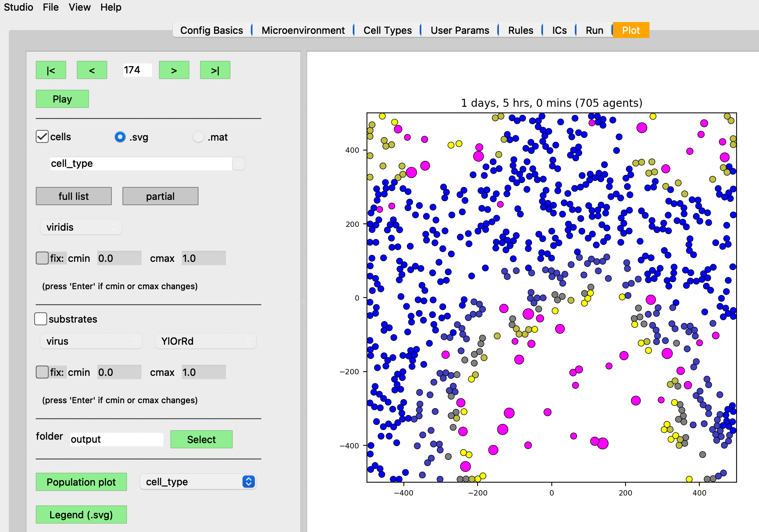Open the viridis colormap dropdown
Viewport: 759px width, 532px height.
click(x=81, y=227)
